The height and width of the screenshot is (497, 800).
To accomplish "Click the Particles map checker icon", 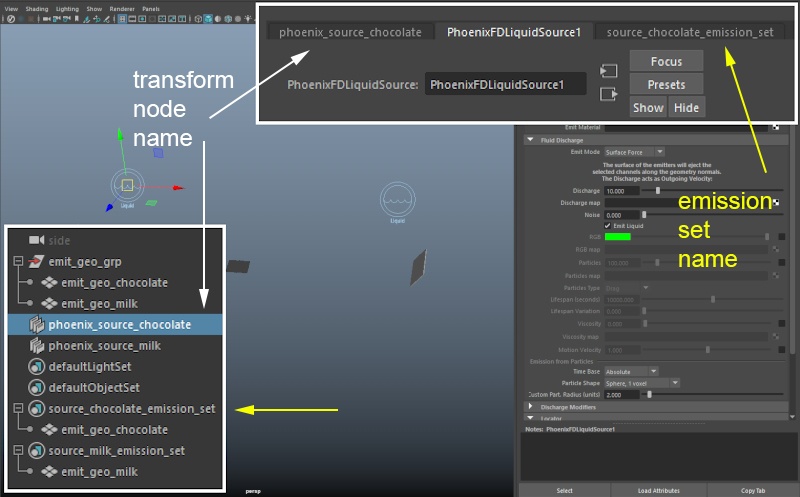I will click(776, 276).
